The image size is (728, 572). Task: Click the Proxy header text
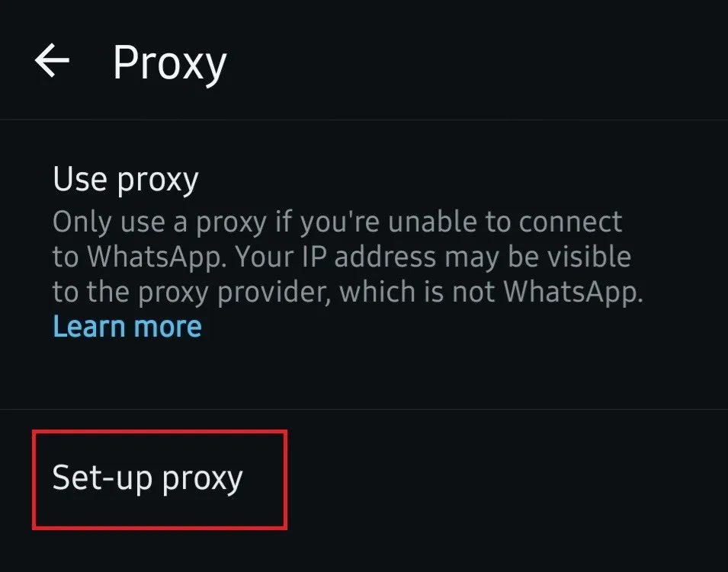point(170,63)
